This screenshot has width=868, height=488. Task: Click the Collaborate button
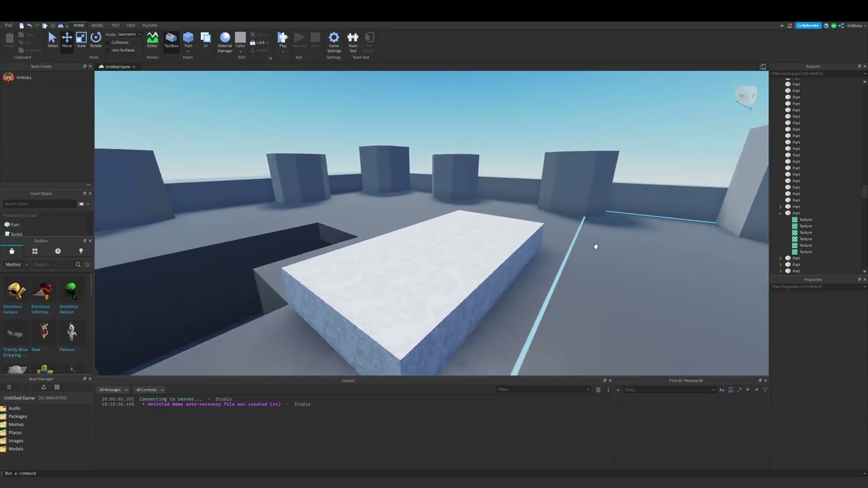click(x=808, y=25)
